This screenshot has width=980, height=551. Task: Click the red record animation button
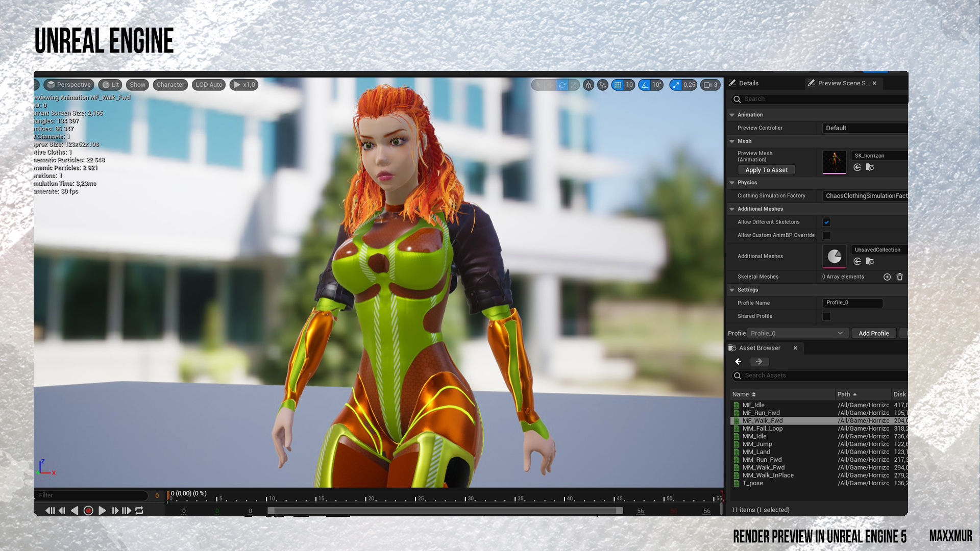[x=88, y=510]
